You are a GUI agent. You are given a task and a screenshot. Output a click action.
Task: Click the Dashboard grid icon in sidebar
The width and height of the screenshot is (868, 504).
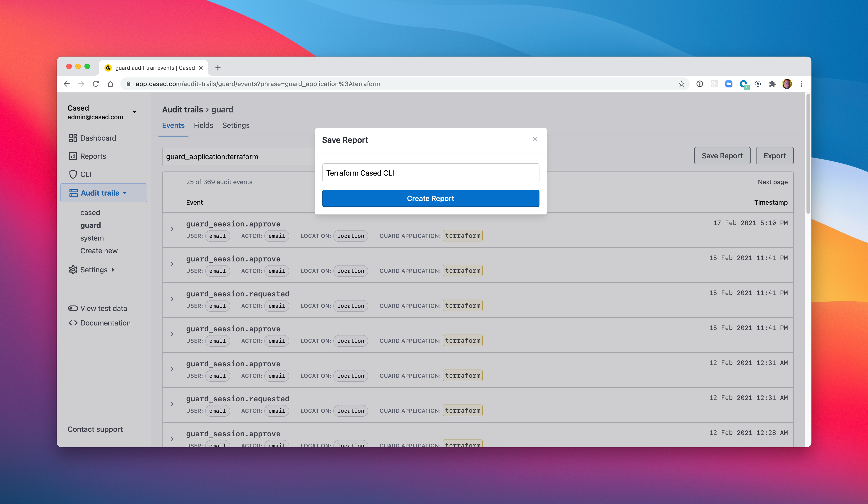(73, 138)
